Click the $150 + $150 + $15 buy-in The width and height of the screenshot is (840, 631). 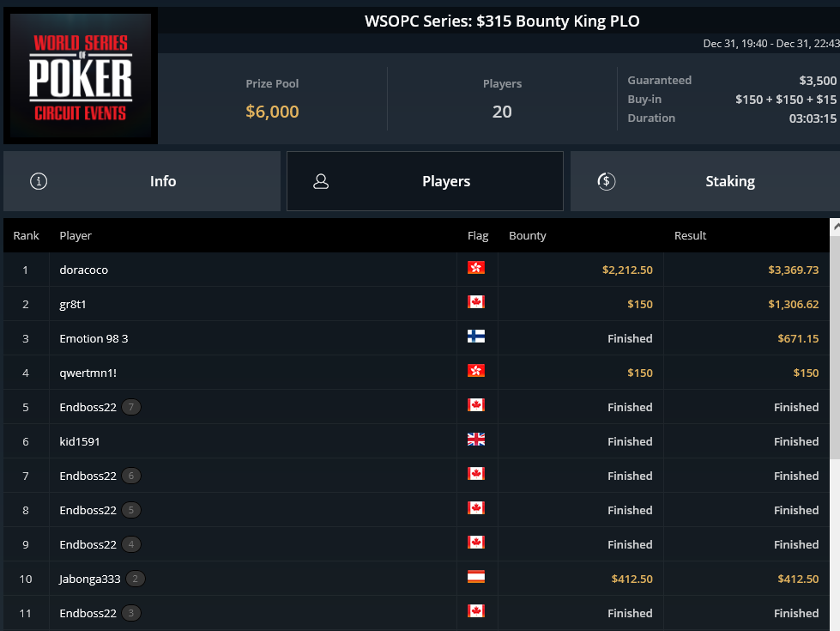click(x=786, y=100)
